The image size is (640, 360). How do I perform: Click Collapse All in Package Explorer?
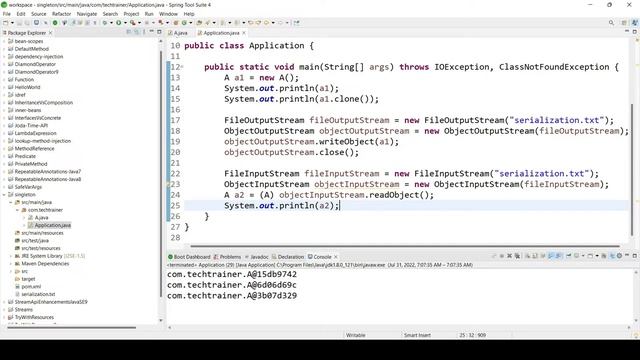[x=129, y=32]
